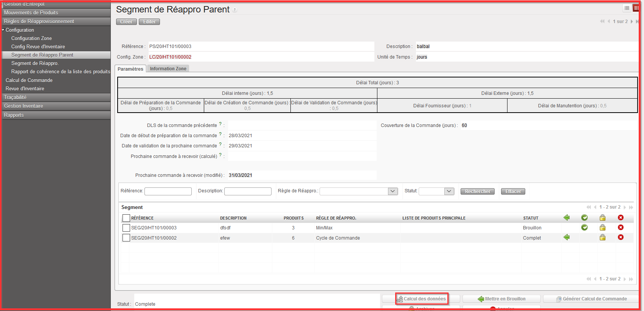The image size is (644, 311).
Task: Click lock icon in Segment table header
Action: click(x=602, y=218)
